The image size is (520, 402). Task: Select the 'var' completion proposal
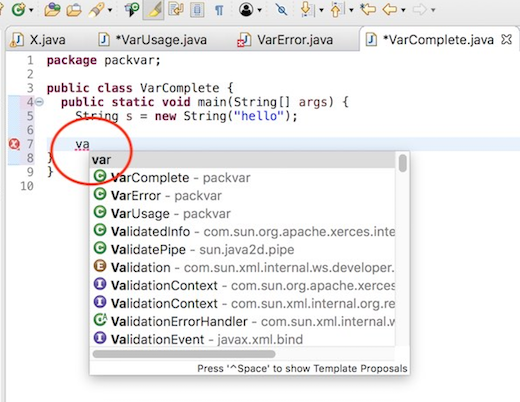[x=243, y=160]
